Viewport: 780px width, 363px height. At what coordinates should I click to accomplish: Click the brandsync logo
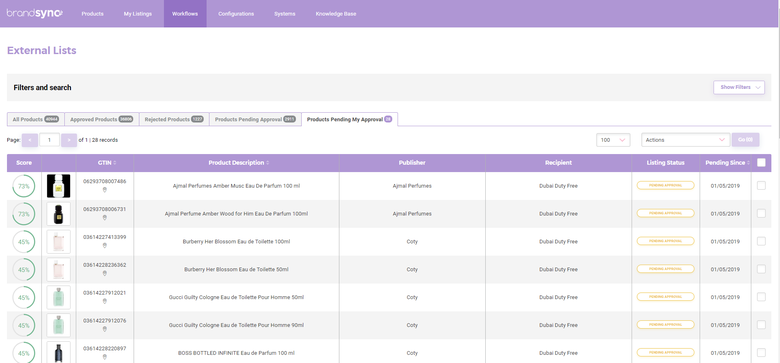(x=35, y=13)
